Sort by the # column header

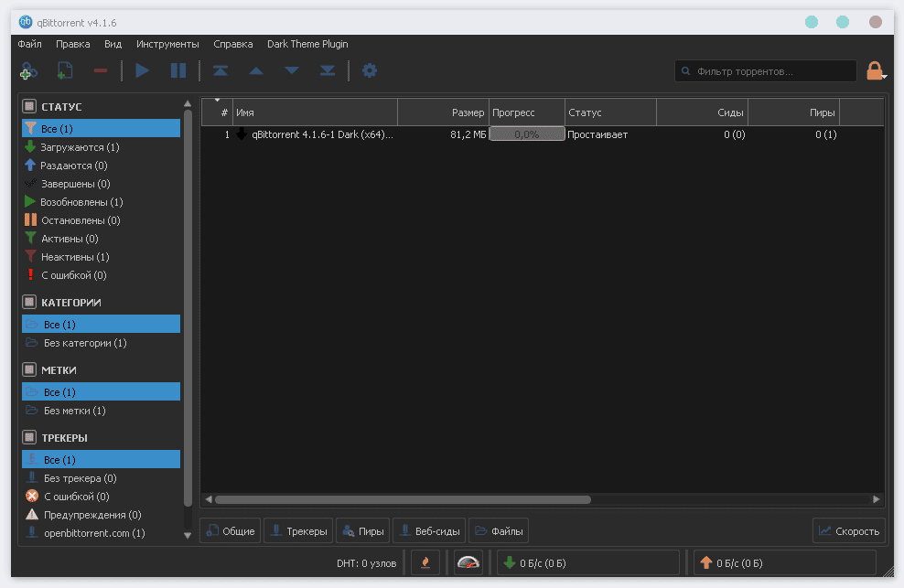(218, 112)
